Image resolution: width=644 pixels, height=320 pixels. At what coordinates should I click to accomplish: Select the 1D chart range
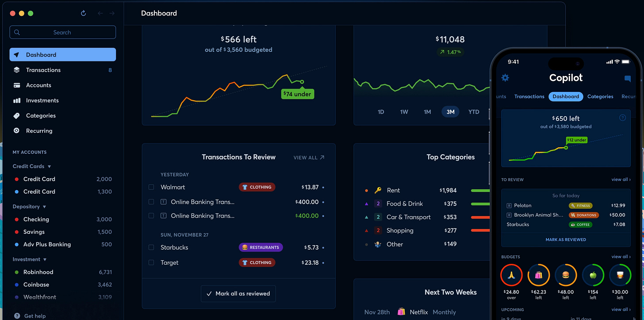pyautogui.click(x=381, y=112)
